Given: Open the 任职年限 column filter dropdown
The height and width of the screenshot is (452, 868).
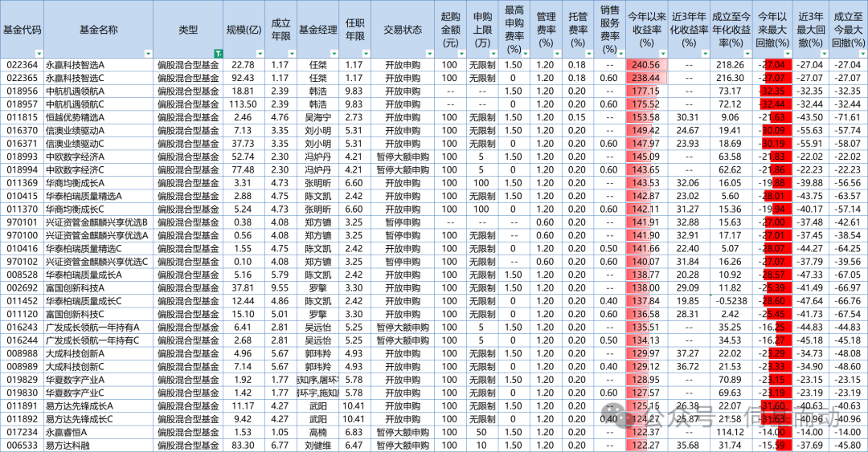Looking at the screenshot, I should [366, 54].
